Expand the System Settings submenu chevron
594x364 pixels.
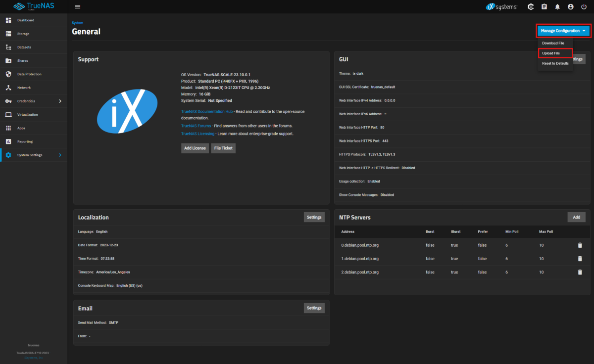(x=60, y=155)
